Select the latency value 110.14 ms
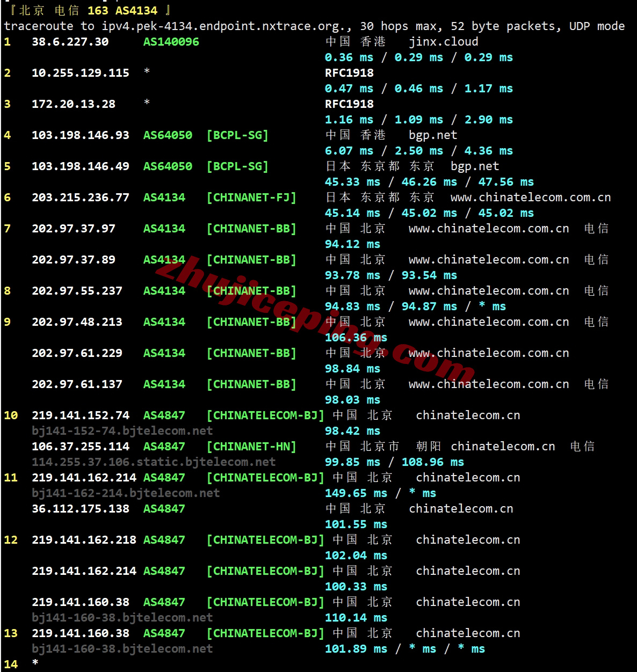Viewport: 637px width, 672px height. click(356, 618)
